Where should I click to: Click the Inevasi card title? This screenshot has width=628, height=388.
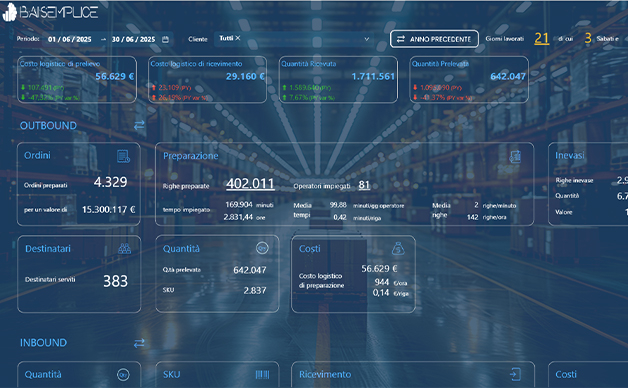tap(570, 155)
